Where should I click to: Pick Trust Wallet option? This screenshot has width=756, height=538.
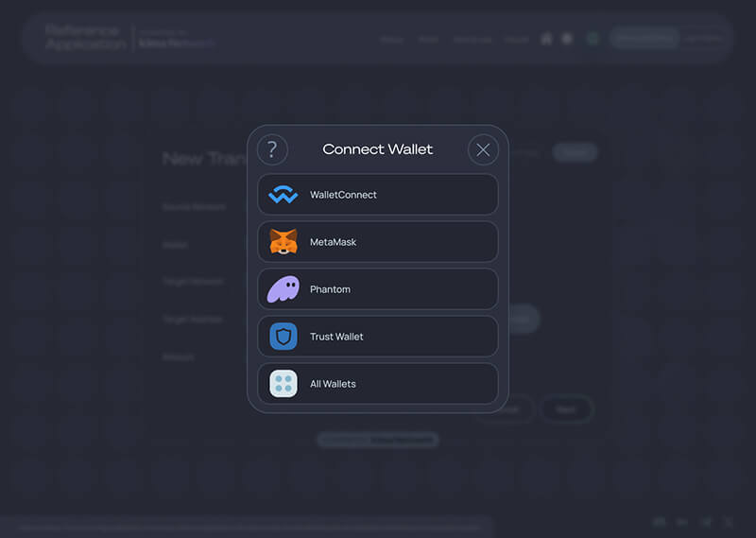pos(378,337)
